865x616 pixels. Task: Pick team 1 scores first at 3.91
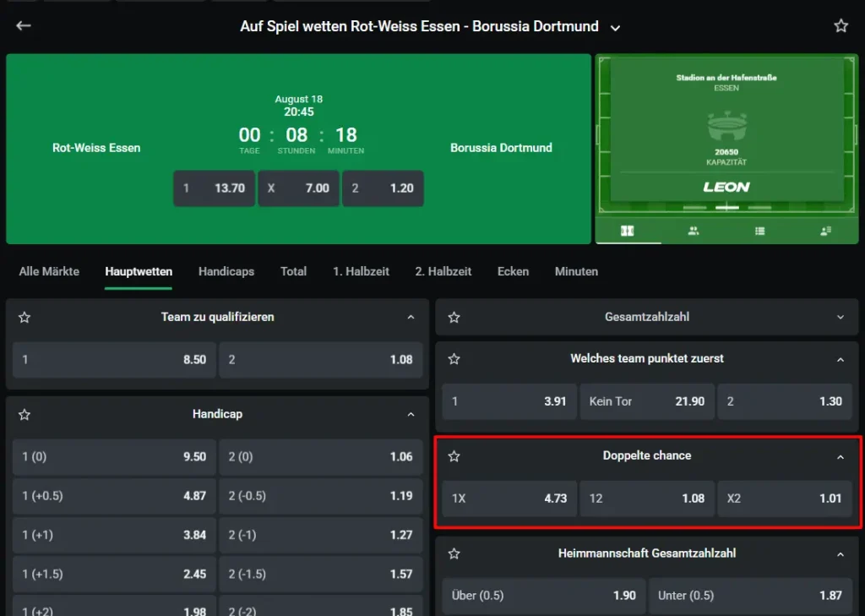pos(509,401)
